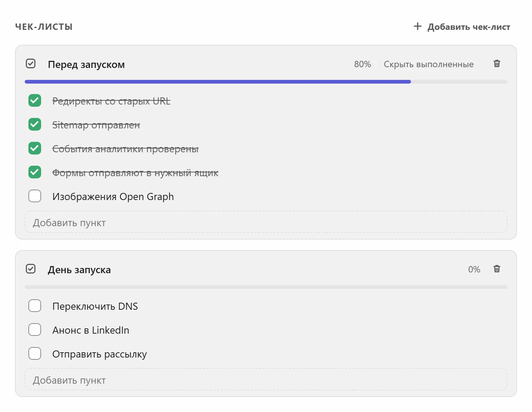Image resolution: width=532 pixels, height=412 pixels.
Task: Click the "День запуска" checklist title
Action: [x=79, y=270]
